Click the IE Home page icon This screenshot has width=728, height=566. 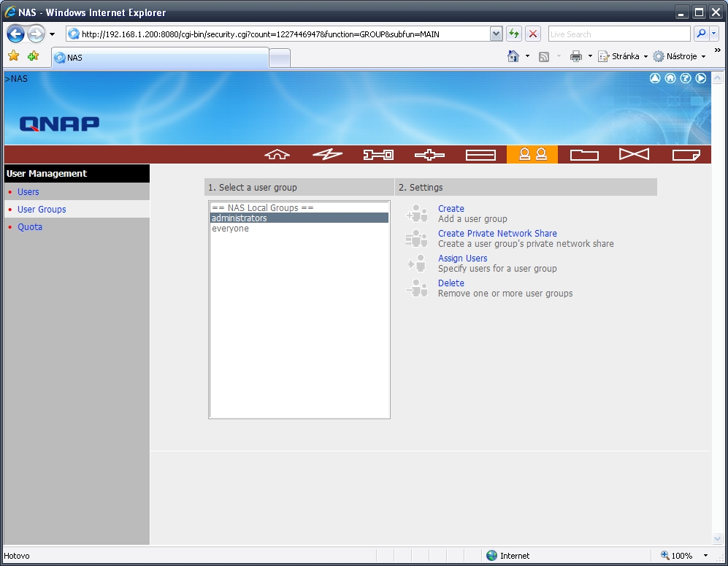[x=513, y=56]
